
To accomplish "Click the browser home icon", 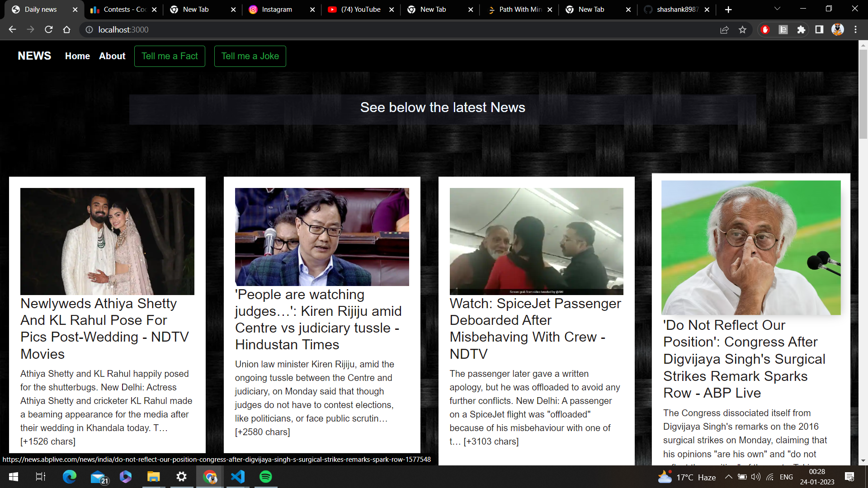I will point(66,29).
